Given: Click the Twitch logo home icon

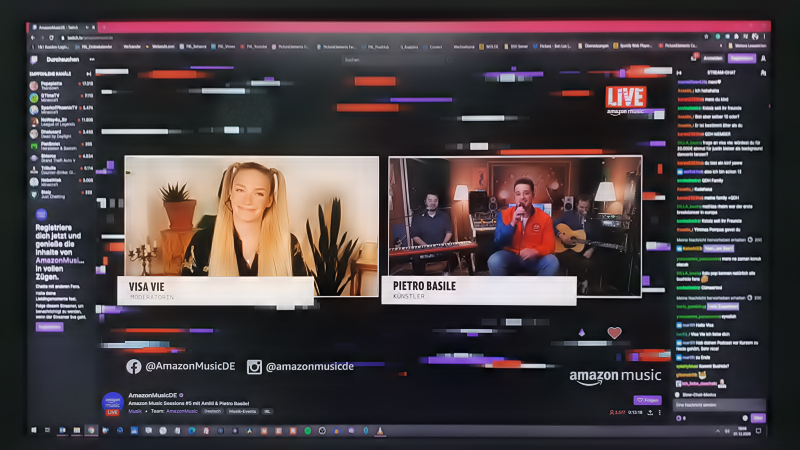Looking at the screenshot, I should tap(33, 59).
